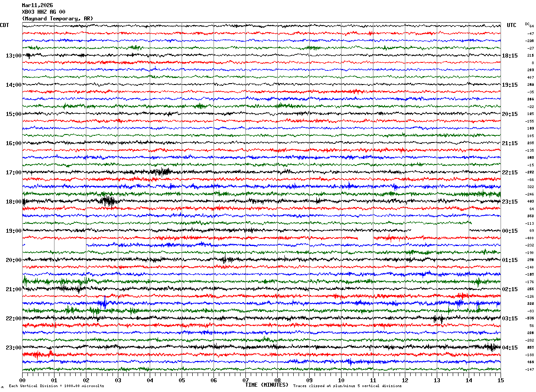Click the 04:15 UTC time label
536x392 pixels.
click(x=510, y=348)
